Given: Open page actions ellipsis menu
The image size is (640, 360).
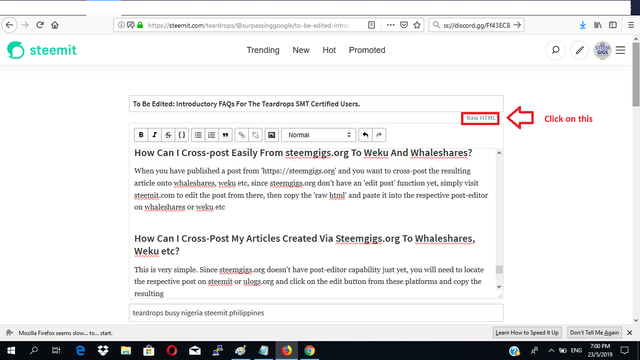Looking at the screenshot, I should (x=391, y=25).
